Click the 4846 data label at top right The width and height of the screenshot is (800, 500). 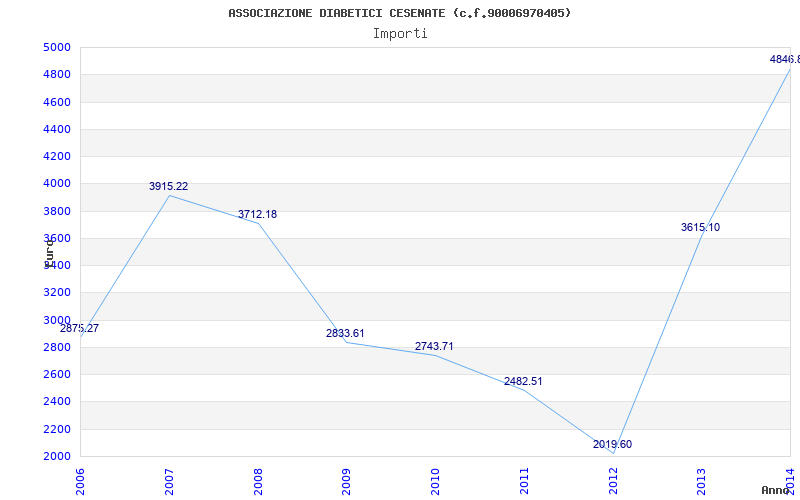coord(785,59)
